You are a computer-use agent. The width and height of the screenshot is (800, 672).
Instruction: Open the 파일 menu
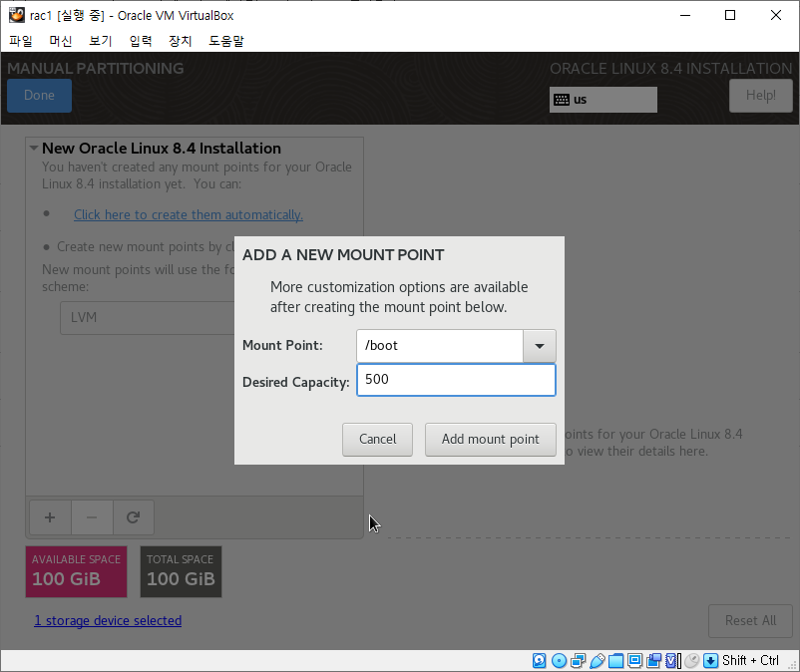(x=21, y=41)
